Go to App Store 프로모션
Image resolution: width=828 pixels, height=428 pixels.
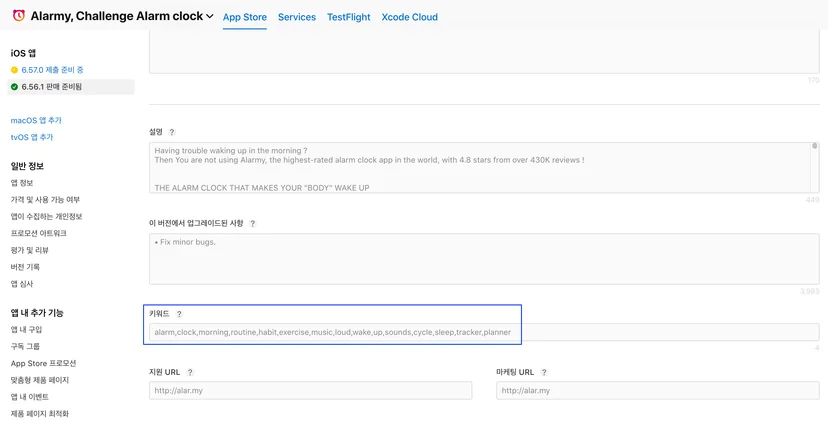[43, 363]
